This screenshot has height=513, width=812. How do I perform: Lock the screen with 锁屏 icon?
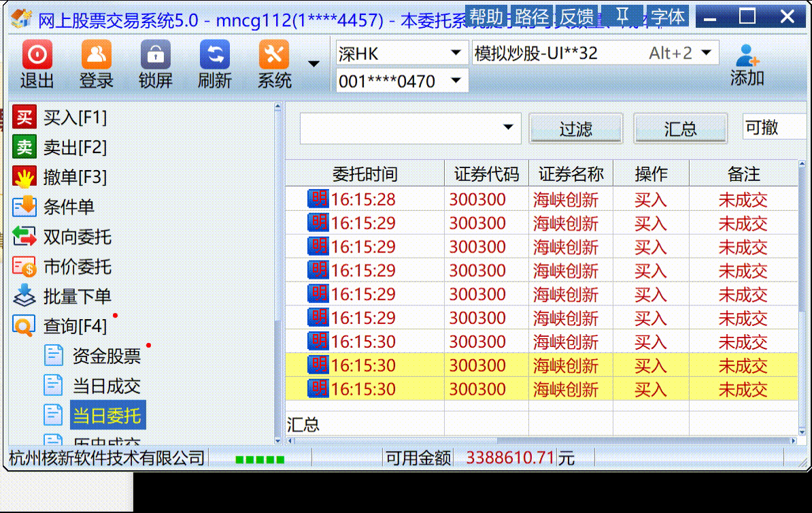point(155,54)
